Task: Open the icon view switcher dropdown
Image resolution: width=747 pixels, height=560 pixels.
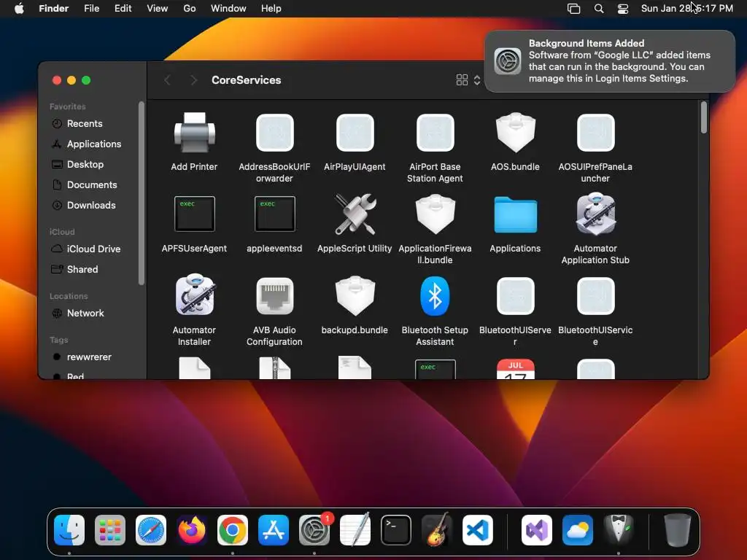Action: [x=468, y=80]
